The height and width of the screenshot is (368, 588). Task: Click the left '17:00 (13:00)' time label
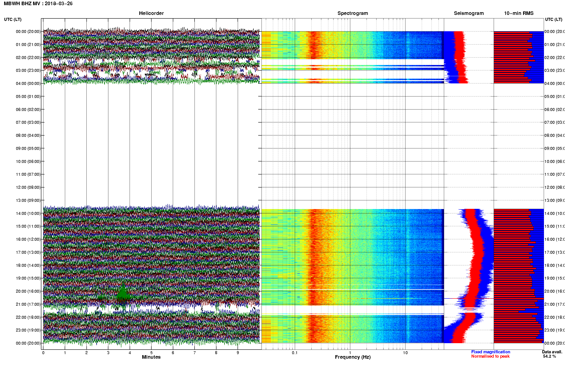pos(28,252)
